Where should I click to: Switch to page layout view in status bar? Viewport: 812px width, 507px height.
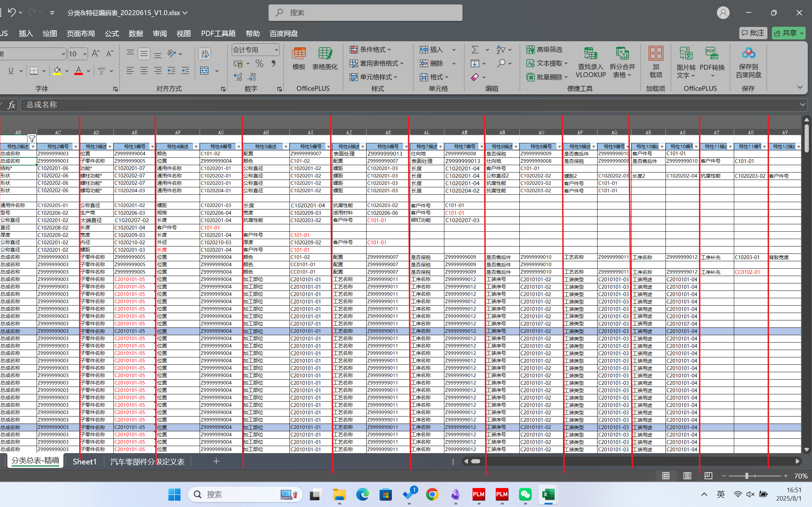point(687,476)
